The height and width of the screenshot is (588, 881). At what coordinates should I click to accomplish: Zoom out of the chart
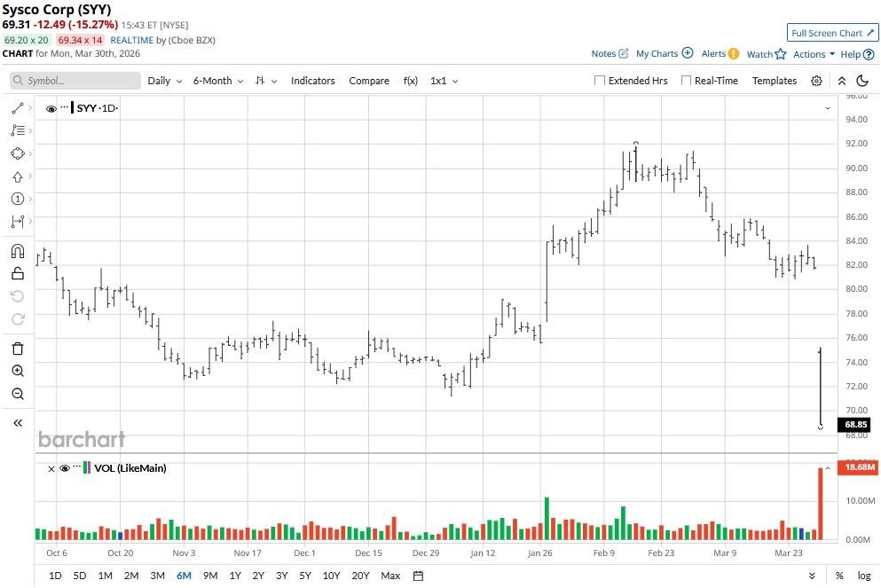point(18,394)
